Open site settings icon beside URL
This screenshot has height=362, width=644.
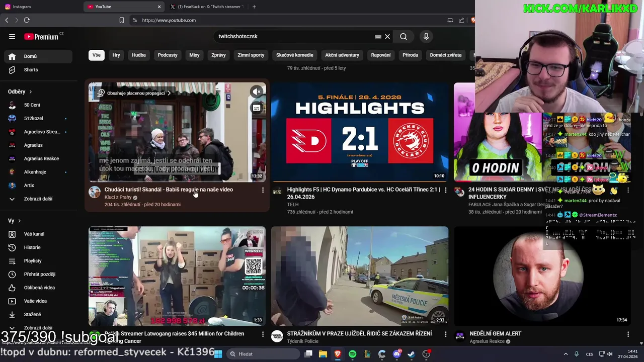click(x=134, y=20)
